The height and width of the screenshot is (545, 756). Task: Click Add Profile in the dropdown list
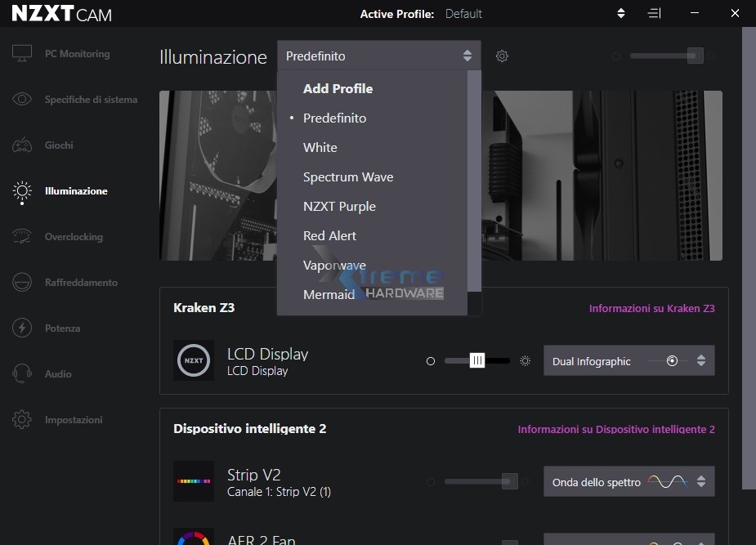tap(338, 89)
